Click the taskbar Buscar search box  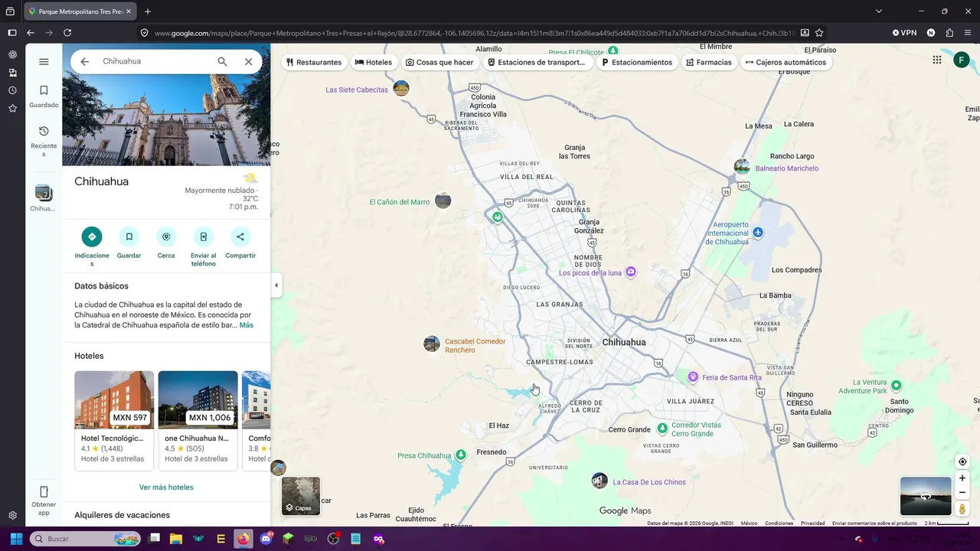pyautogui.click(x=87, y=539)
